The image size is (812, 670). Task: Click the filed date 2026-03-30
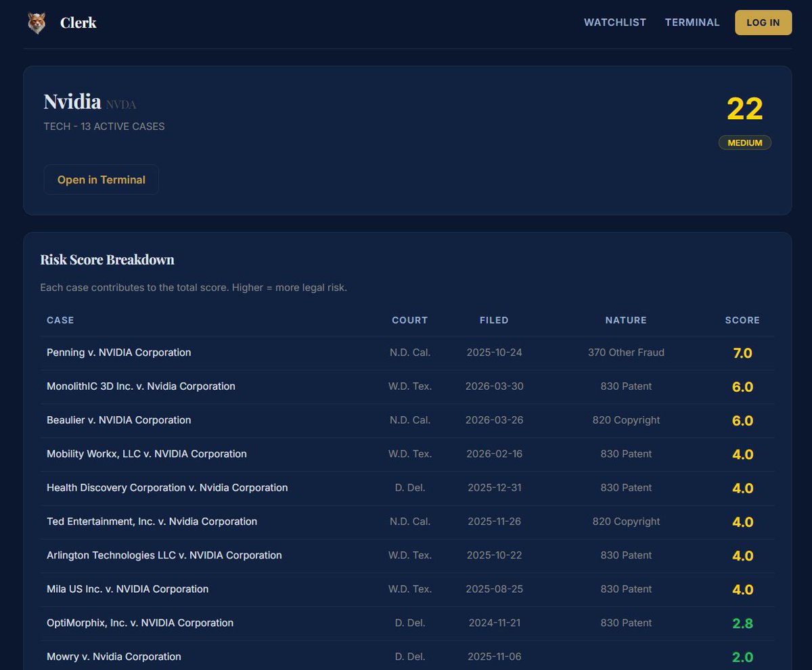(494, 386)
